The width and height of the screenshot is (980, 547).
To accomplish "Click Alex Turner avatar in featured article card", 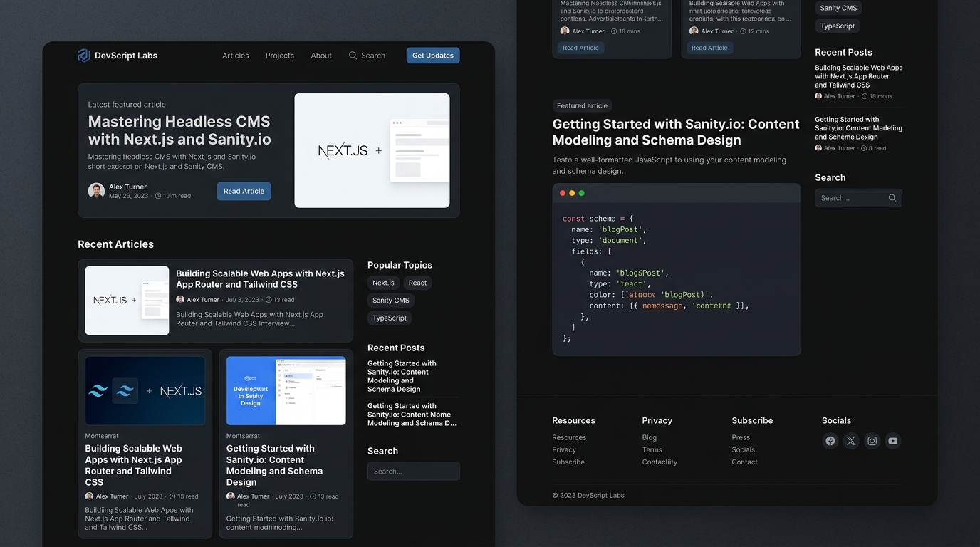I will click(96, 191).
